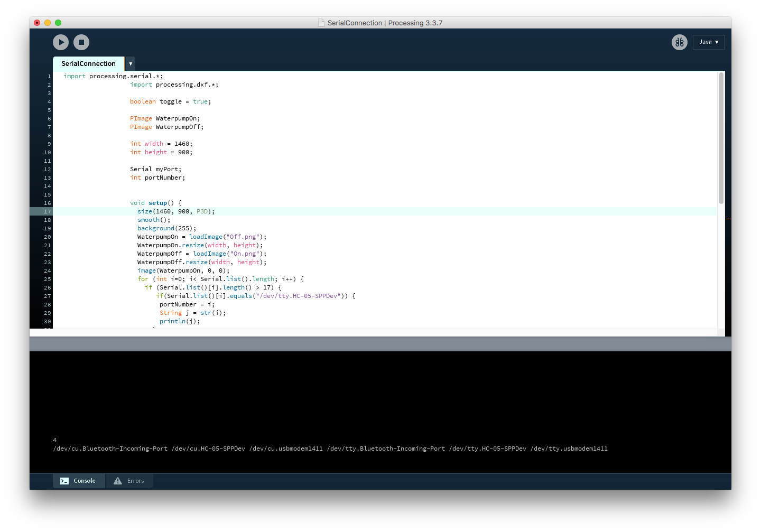761x532 pixels.
Task: Click the 'String j = str(i);' line
Action: [192, 313]
